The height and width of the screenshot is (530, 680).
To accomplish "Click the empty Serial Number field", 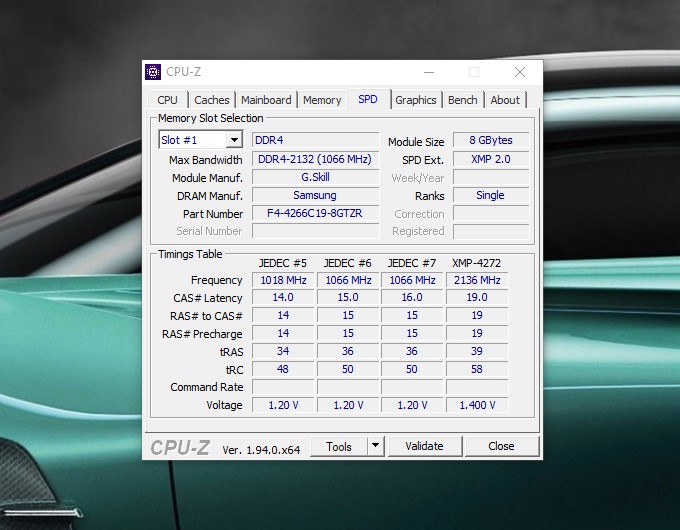I will [315, 231].
